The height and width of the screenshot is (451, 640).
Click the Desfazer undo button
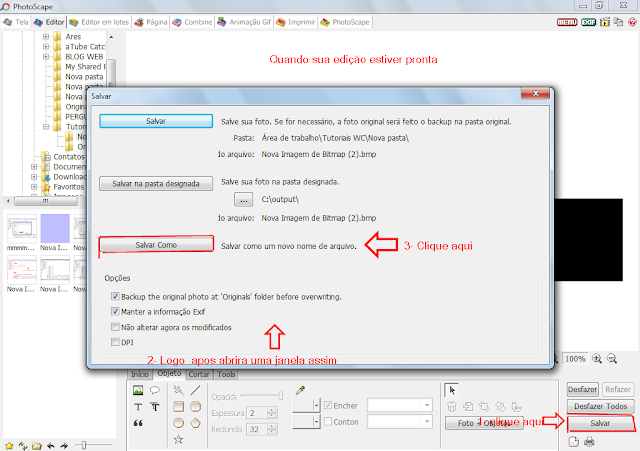[x=582, y=389]
